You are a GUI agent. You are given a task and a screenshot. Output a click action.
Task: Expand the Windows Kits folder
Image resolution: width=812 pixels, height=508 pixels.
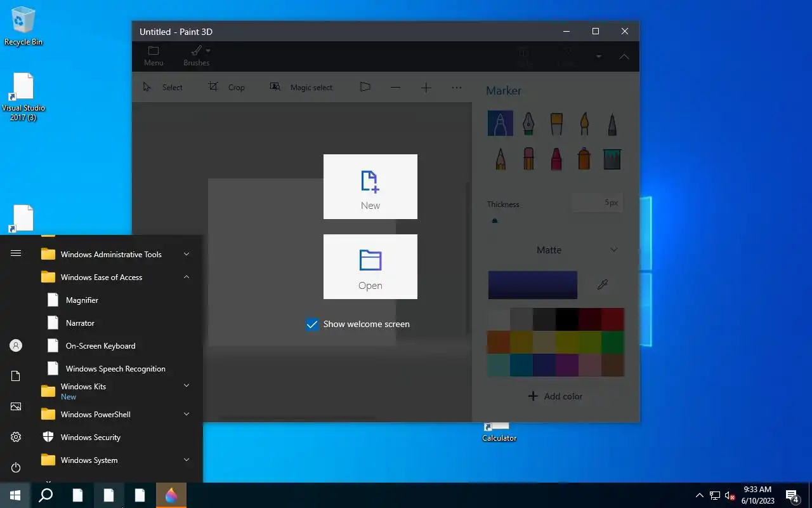pyautogui.click(x=115, y=391)
